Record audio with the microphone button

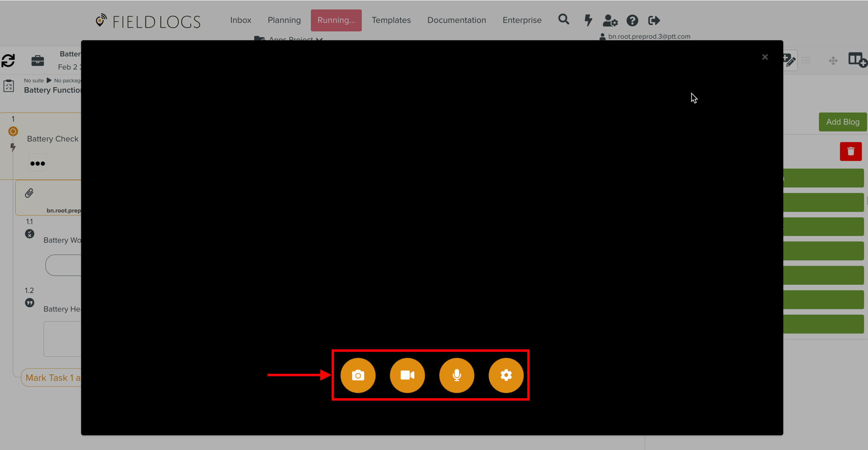click(x=457, y=375)
